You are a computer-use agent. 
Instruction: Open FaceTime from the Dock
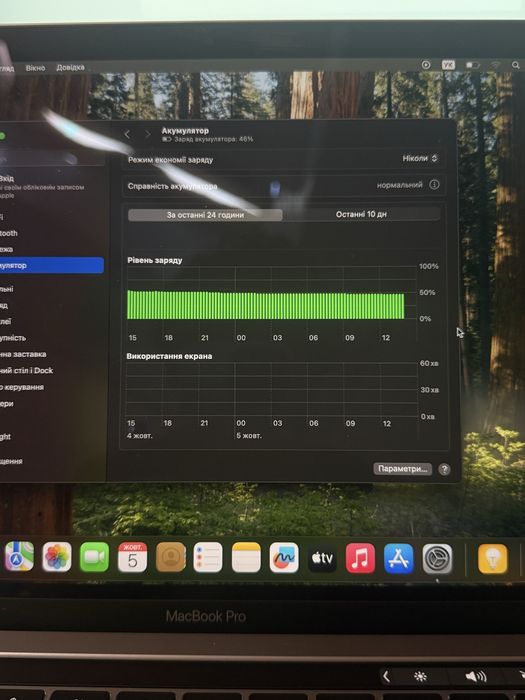pyautogui.click(x=94, y=557)
